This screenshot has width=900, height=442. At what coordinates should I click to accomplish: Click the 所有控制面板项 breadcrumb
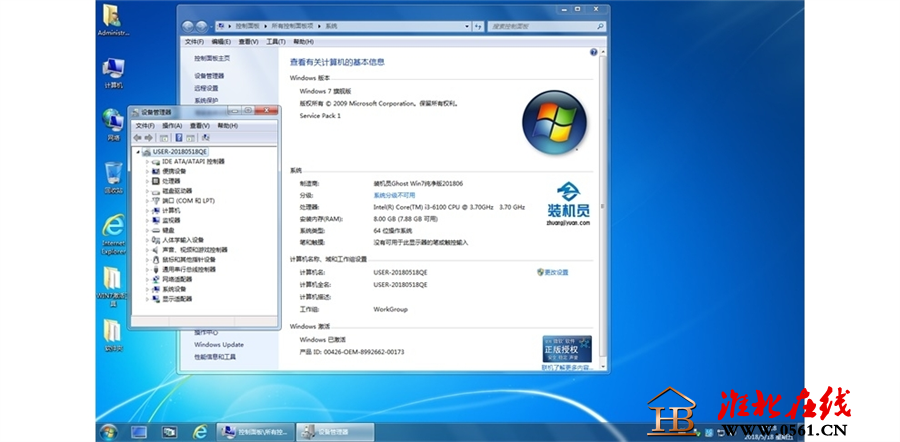[292, 26]
